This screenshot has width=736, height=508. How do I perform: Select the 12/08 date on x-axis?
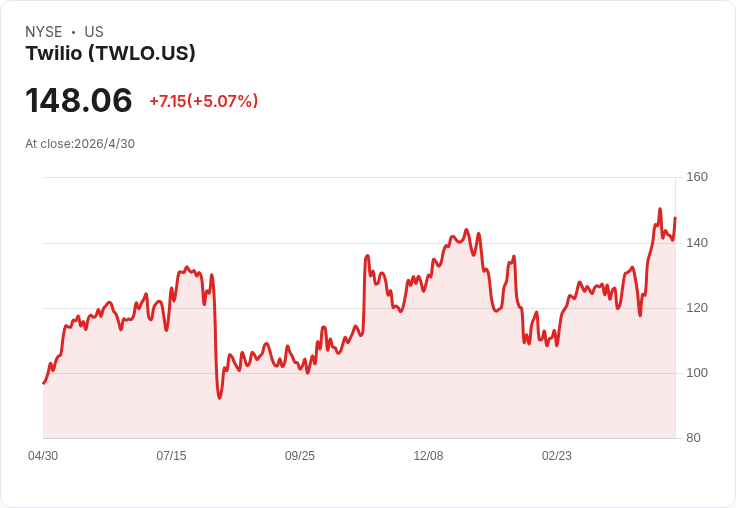[429, 456]
